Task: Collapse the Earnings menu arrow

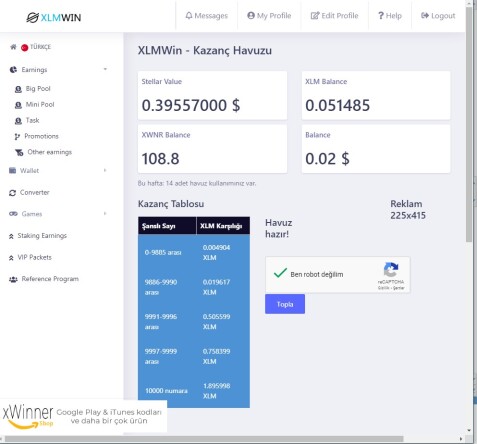Action: 105,69
